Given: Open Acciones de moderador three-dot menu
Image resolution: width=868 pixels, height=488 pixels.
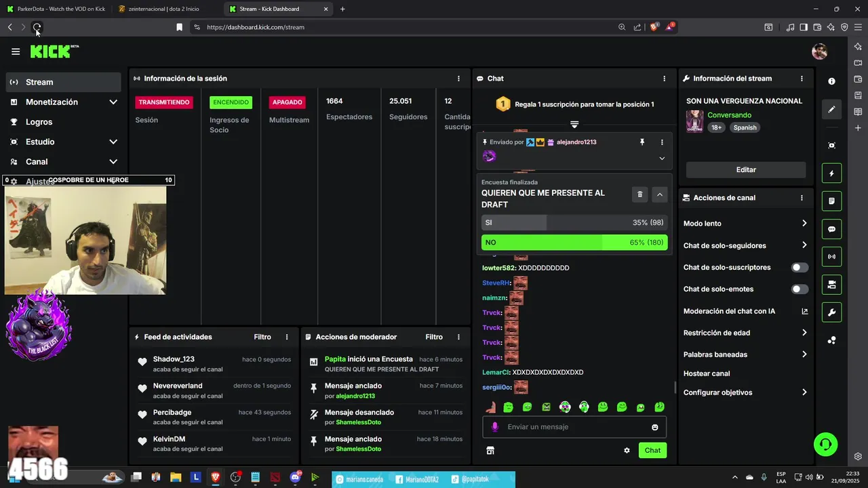Looking at the screenshot, I should click(x=458, y=337).
